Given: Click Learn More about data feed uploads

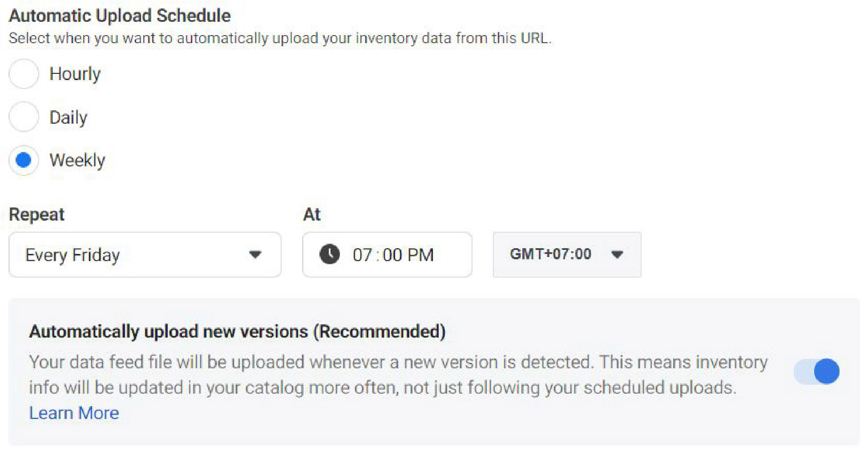Looking at the screenshot, I should coord(73,413).
